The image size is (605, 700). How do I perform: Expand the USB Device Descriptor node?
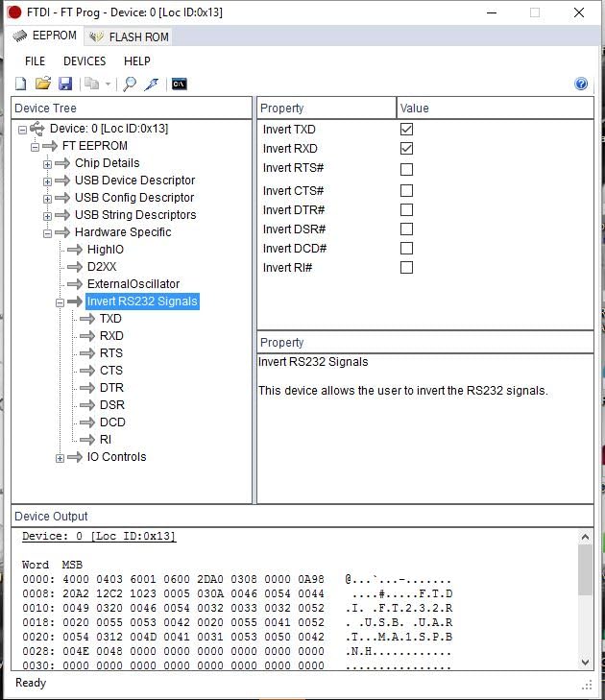[47, 181]
